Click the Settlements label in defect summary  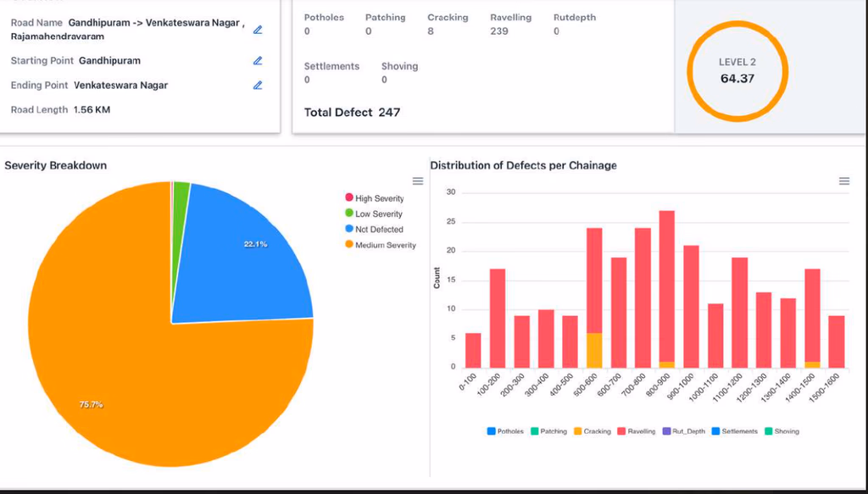[x=331, y=66]
